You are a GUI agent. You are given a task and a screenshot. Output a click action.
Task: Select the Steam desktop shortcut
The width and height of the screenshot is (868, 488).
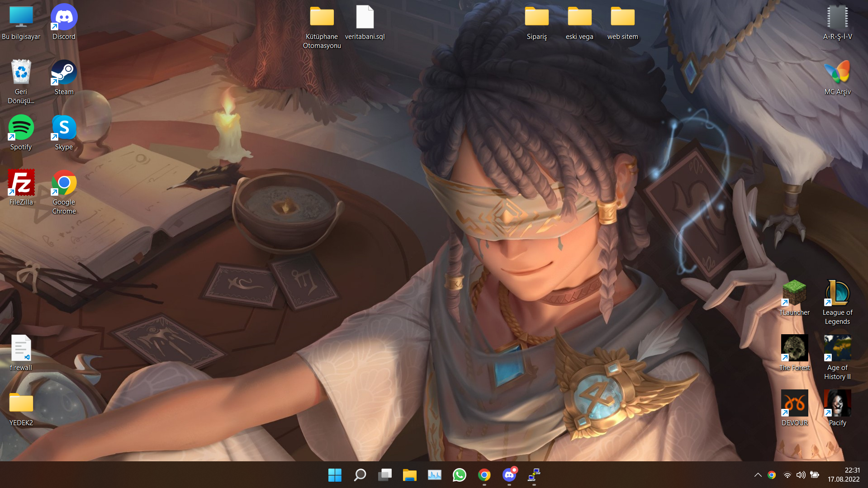coord(64,78)
